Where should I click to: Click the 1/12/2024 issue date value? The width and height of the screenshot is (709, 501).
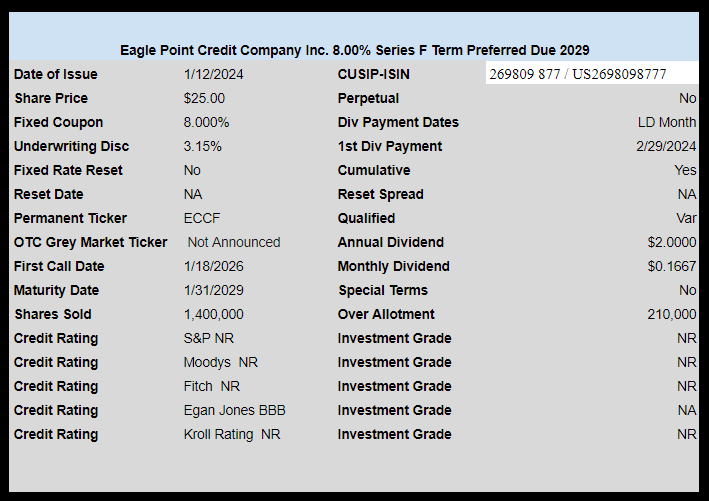click(x=213, y=74)
